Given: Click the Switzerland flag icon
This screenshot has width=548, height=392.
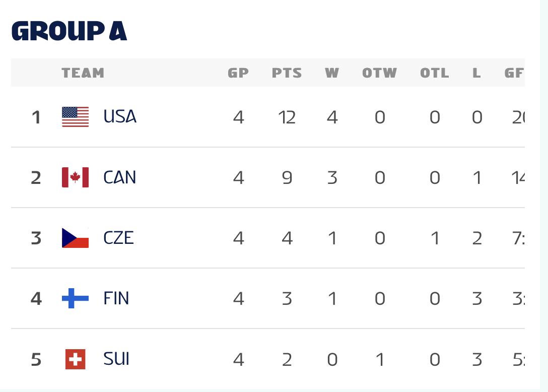Looking at the screenshot, I should 75,359.
